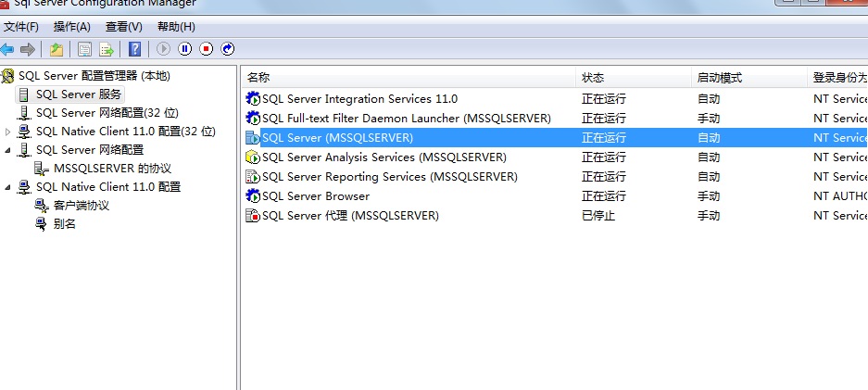
Task: Click 自动 start mode of Reporting Services
Action: click(x=709, y=176)
